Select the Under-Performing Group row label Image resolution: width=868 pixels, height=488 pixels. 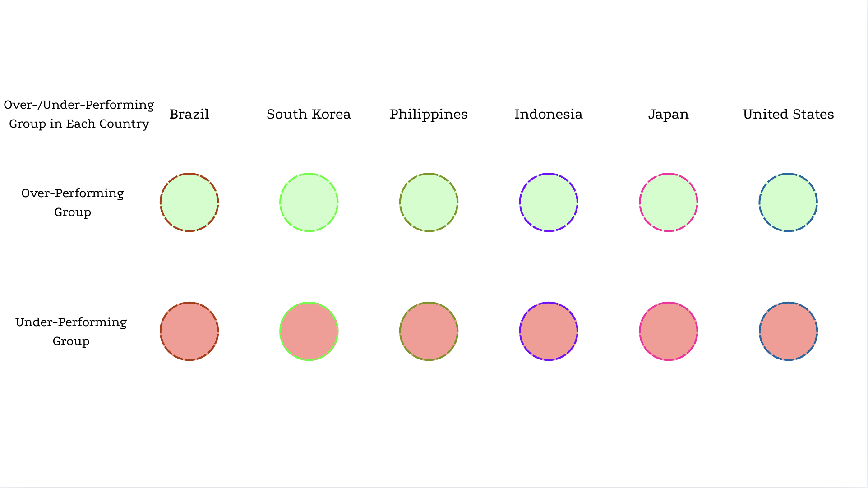point(71,331)
